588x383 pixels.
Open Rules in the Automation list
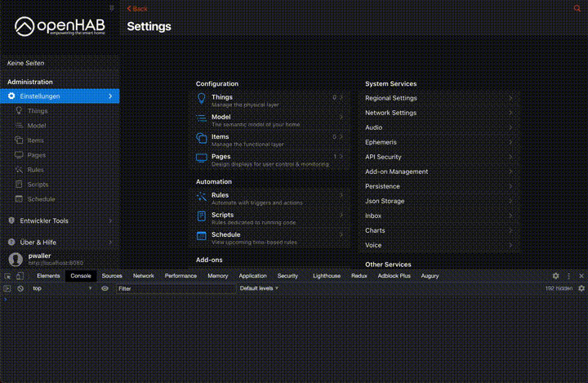pos(269,198)
